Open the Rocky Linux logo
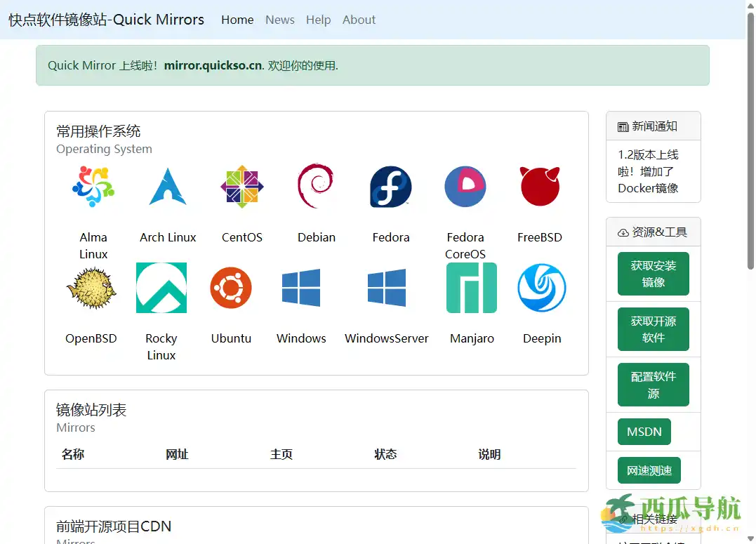This screenshot has height=544, width=756. click(161, 288)
